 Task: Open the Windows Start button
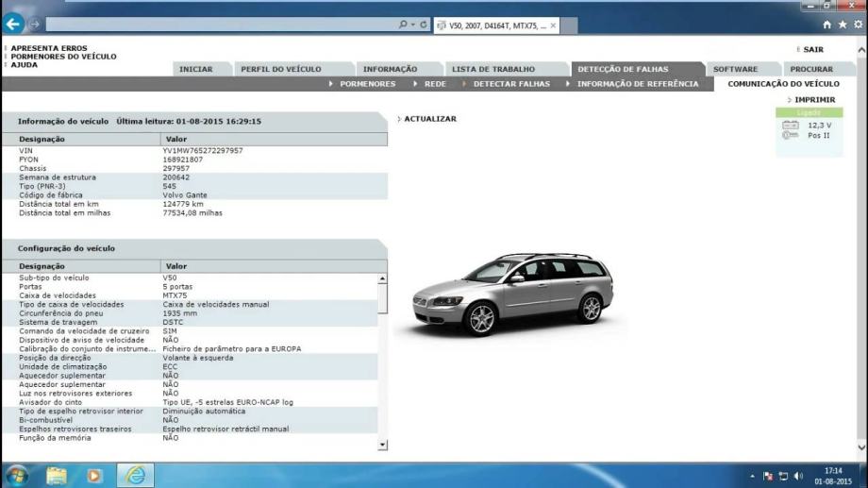pyautogui.click(x=17, y=476)
